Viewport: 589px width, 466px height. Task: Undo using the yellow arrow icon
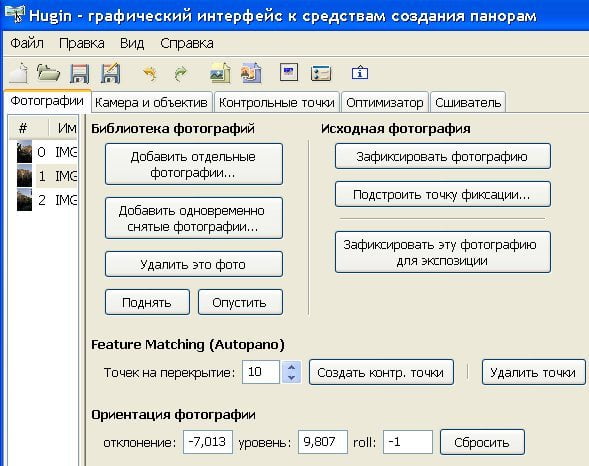[x=150, y=73]
